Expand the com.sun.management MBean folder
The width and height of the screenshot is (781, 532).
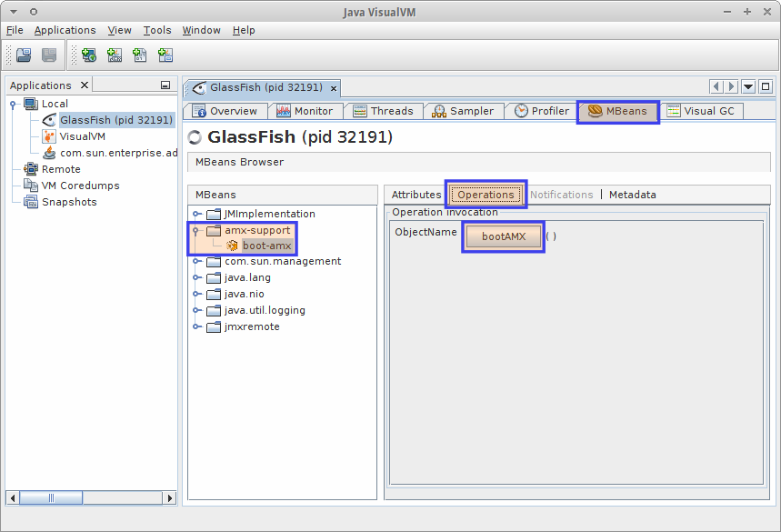click(x=196, y=262)
